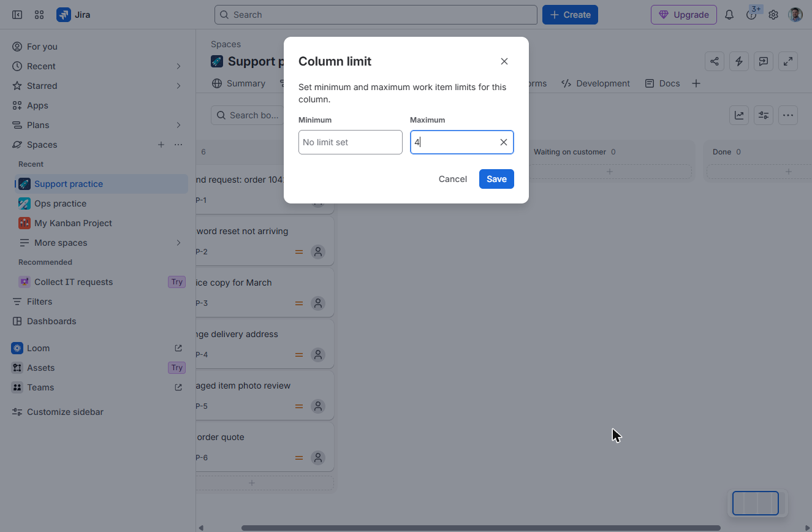Open the view settings sliders icon

coord(764,115)
